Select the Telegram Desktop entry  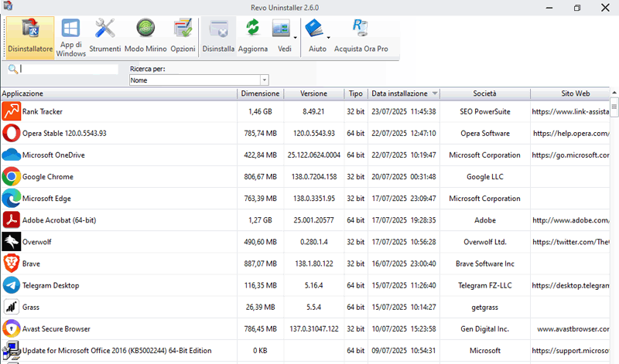click(x=51, y=285)
